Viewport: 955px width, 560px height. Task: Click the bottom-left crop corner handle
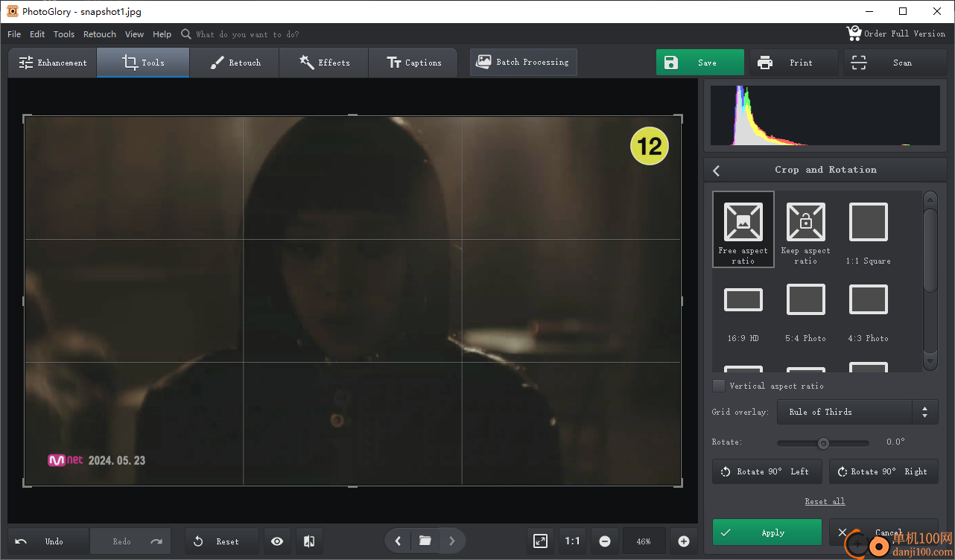[26, 484]
